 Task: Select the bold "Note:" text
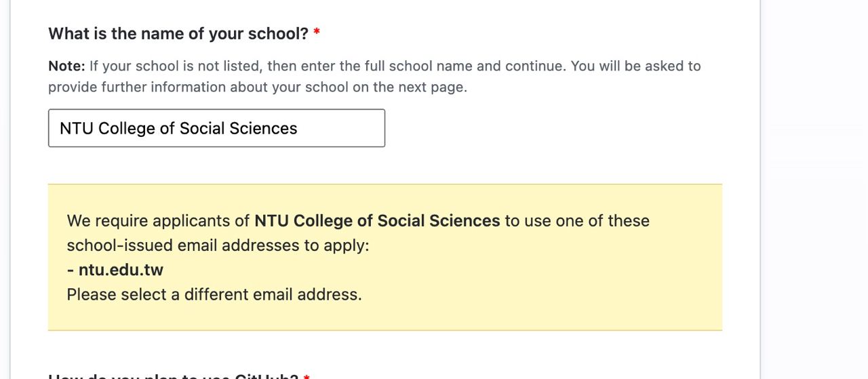tap(66, 66)
